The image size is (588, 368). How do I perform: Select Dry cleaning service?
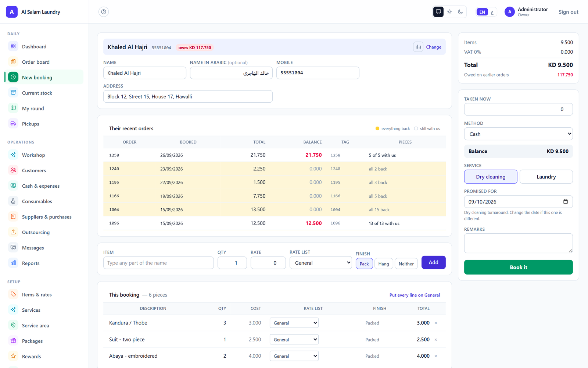(x=491, y=177)
